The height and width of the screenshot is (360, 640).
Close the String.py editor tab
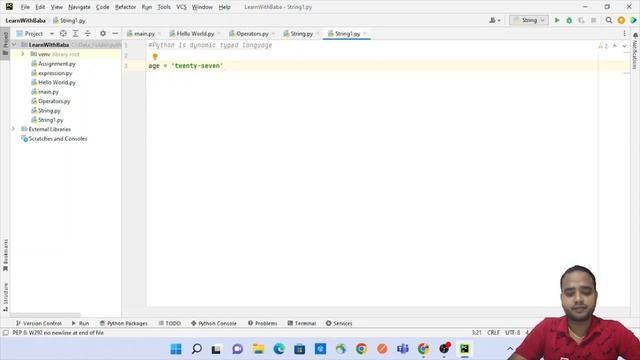tap(318, 33)
